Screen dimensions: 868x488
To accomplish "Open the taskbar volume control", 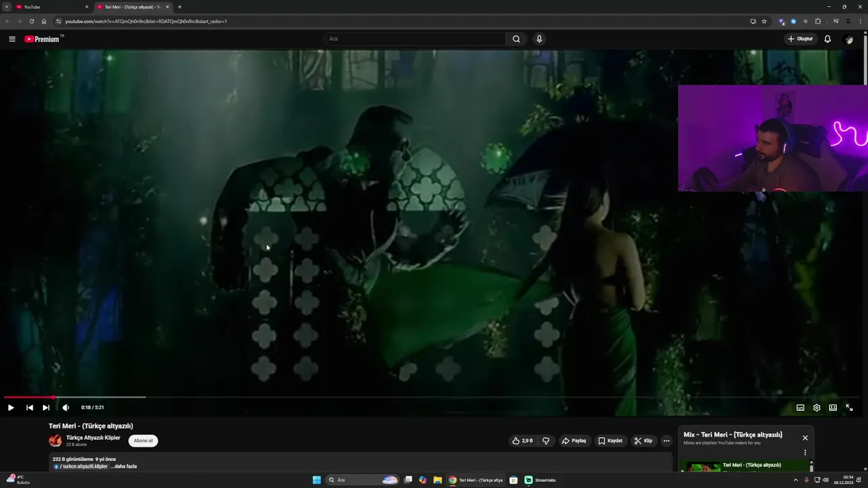I will coord(825,480).
